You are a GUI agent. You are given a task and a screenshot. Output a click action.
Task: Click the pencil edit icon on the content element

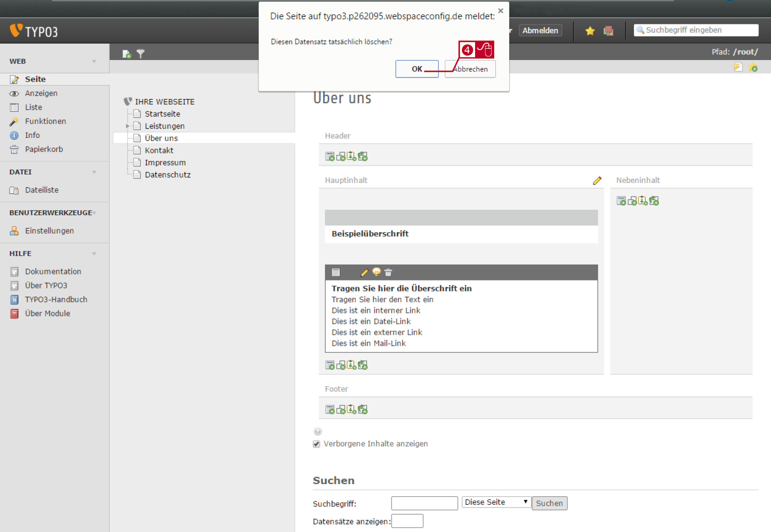pos(364,273)
